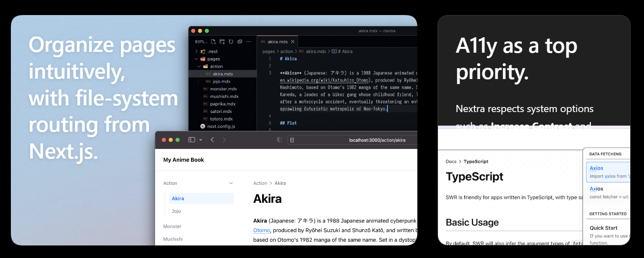Expand the .next folder

coord(196,51)
